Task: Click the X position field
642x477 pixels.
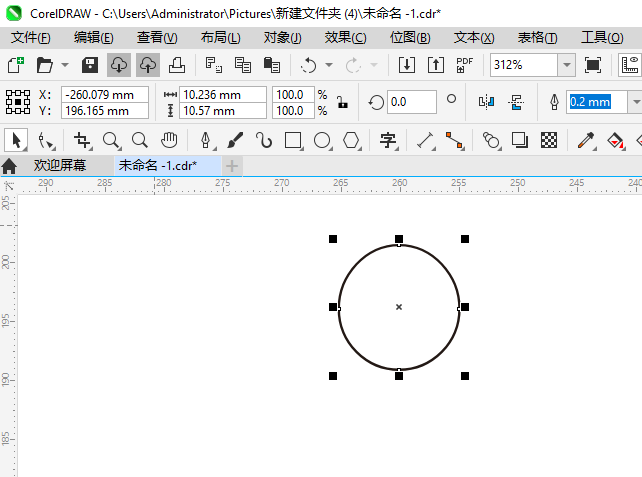Action: 105,95
